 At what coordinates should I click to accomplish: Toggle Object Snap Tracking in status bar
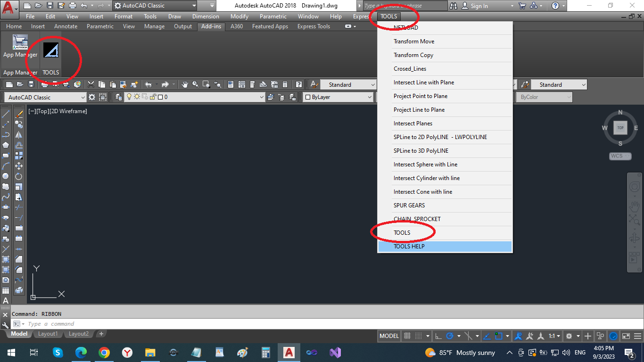click(487, 336)
